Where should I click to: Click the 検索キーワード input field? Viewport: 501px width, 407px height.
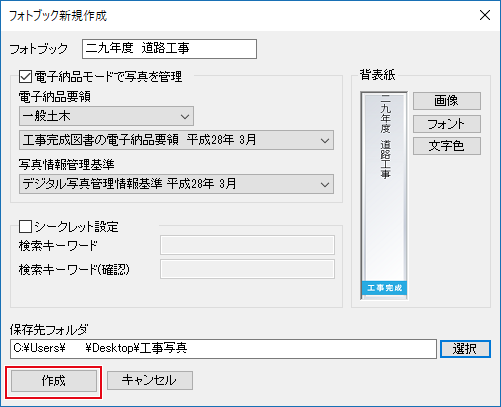pos(247,245)
